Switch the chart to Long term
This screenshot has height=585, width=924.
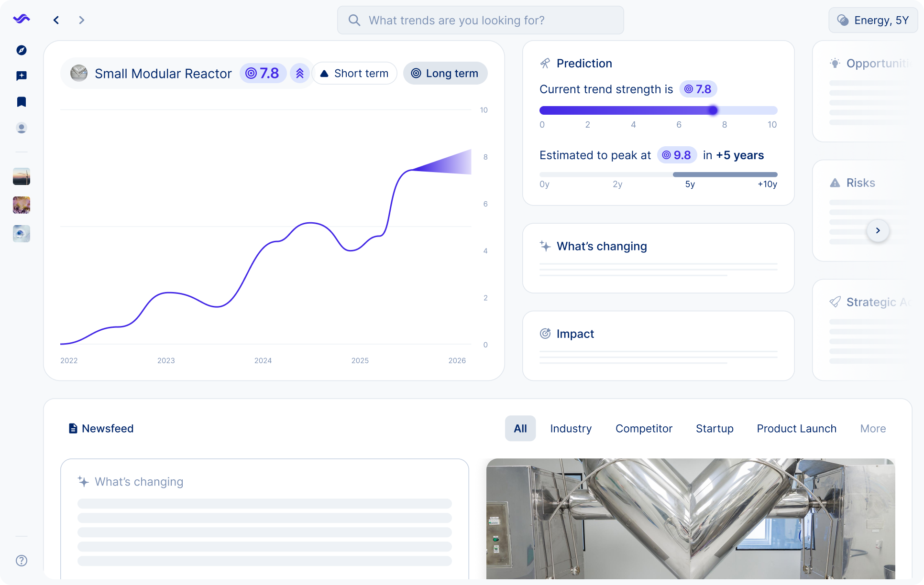[445, 73]
